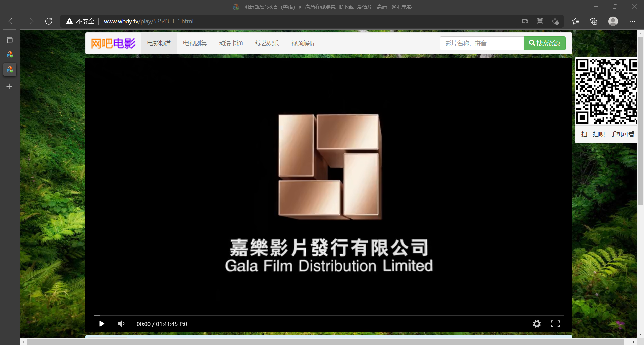The width and height of the screenshot is (644, 345).
Task: Open the 综艺娱乐 menu
Action: pyautogui.click(x=267, y=43)
